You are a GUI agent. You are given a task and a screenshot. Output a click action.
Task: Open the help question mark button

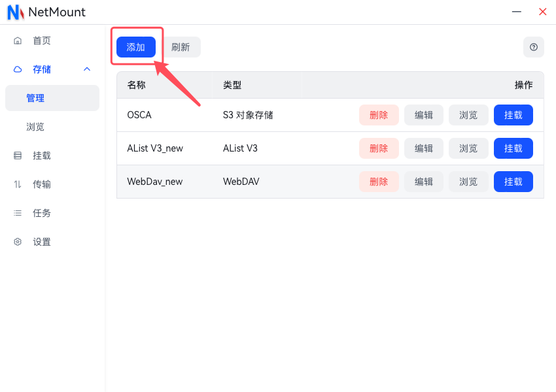(533, 47)
